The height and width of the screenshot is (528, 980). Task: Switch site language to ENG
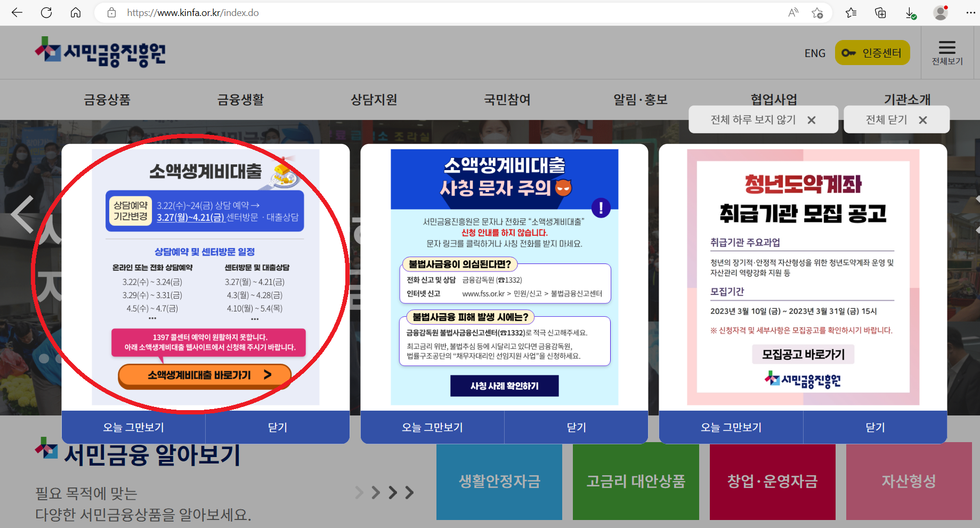point(815,53)
